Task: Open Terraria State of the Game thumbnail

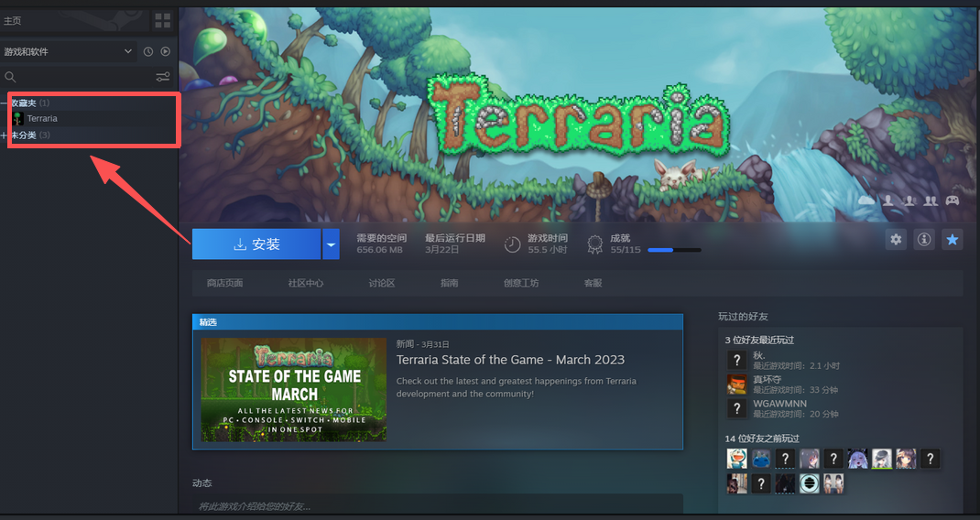Action: (x=293, y=390)
